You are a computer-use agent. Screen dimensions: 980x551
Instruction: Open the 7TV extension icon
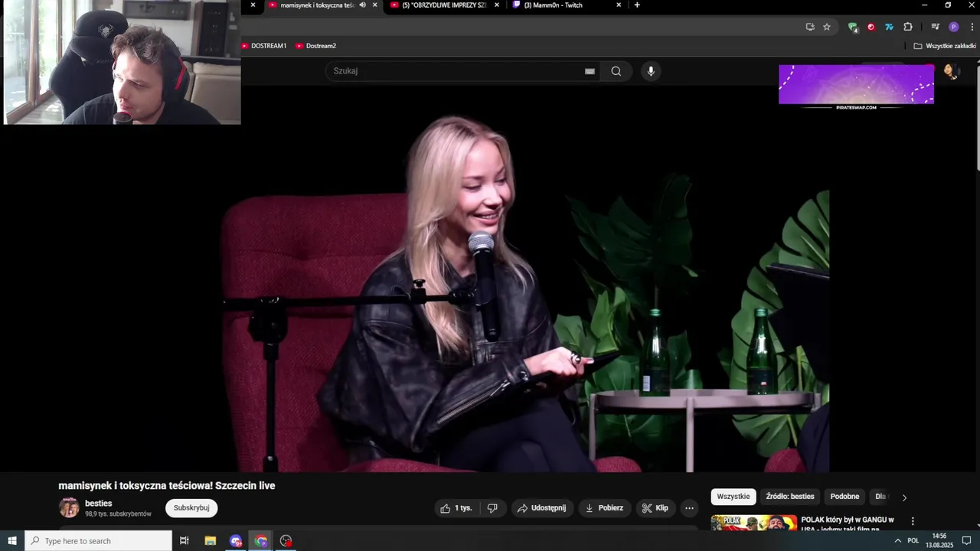pyautogui.click(x=890, y=27)
